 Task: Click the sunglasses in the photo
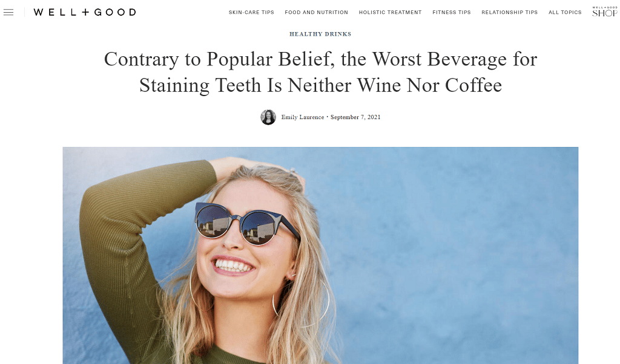[x=247, y=224]
